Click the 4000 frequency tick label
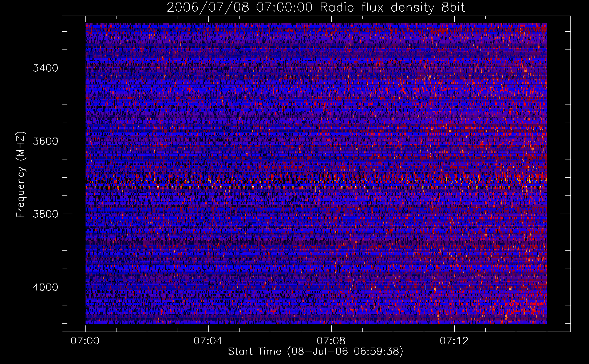 [46, 287]
